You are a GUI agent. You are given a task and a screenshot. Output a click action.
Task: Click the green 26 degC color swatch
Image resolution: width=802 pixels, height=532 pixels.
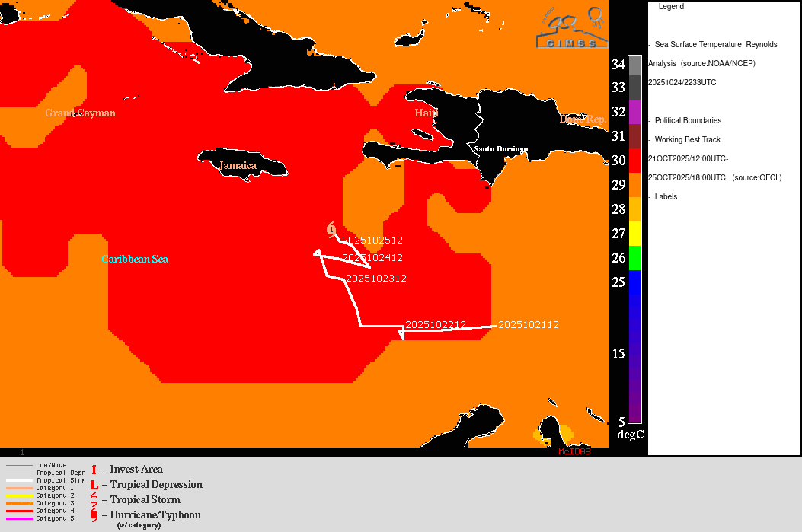tap(634, 258)
